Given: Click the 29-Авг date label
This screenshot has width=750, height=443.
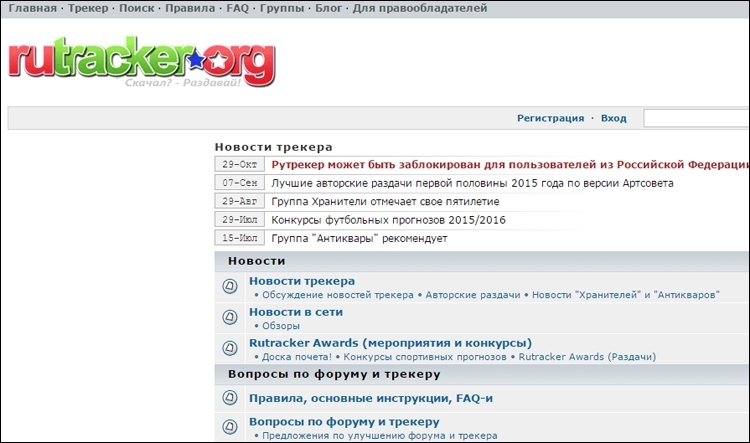Looking at the screenshot, I should [x=240, y=201].
